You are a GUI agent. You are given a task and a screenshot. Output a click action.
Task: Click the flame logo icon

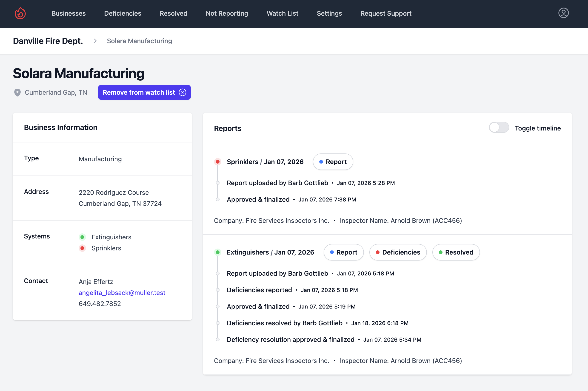(20, 13)
